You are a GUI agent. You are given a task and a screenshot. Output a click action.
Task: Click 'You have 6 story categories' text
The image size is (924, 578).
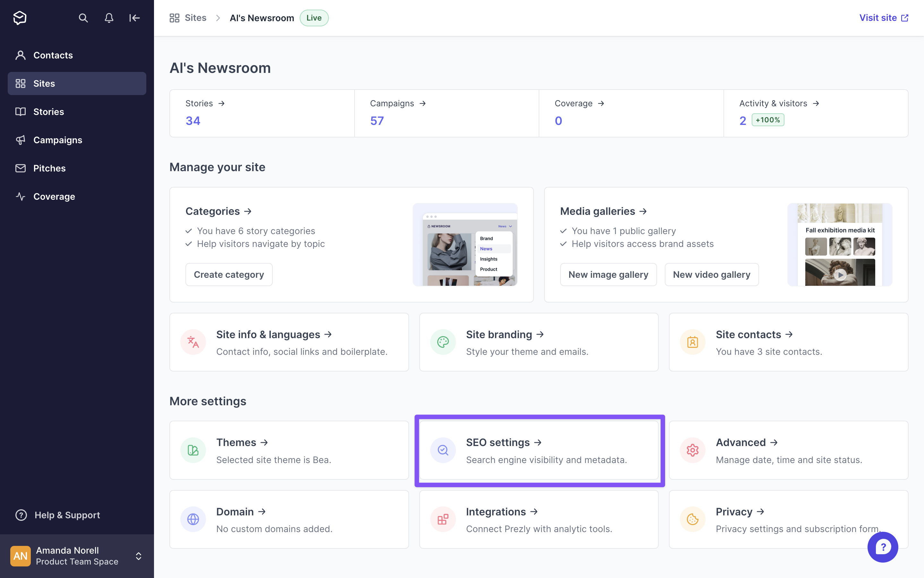point(256,231)
